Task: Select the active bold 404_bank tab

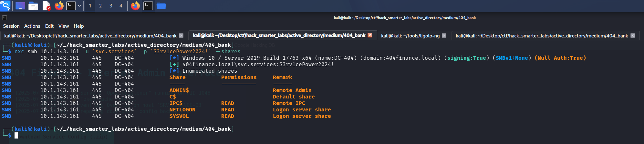Action: click(x=279, y=36)
